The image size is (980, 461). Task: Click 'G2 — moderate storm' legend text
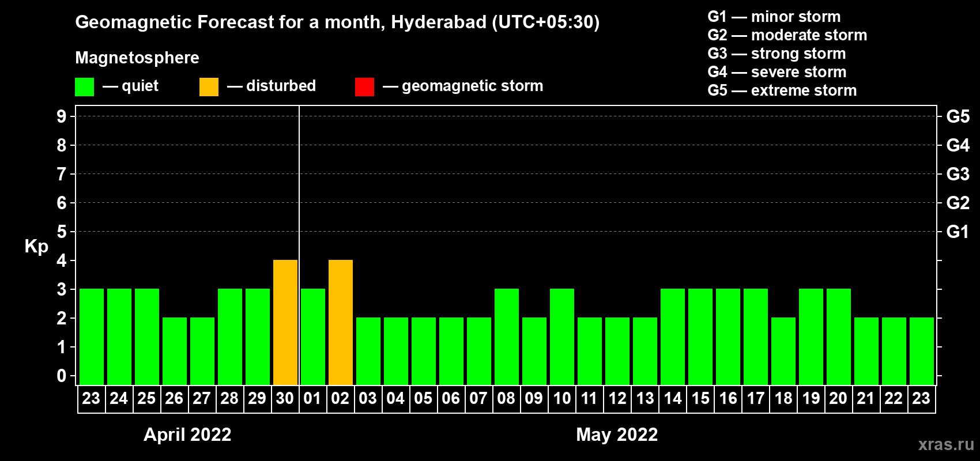click(x=787, y=35)
